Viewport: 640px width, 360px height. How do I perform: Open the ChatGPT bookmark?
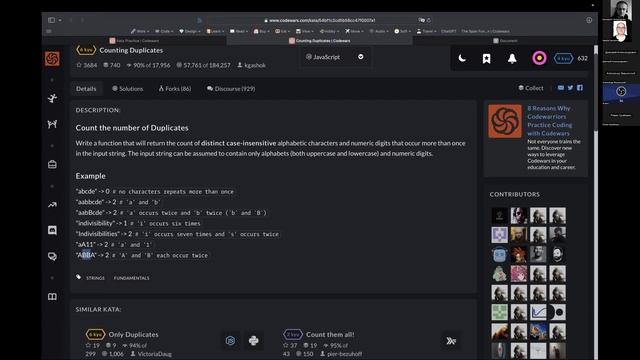tap(448, 31)
